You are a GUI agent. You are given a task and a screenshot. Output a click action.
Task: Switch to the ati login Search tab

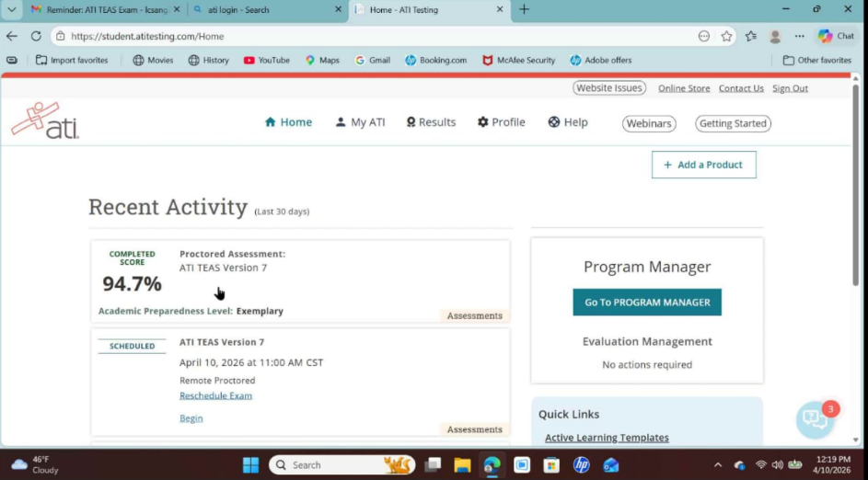pyautogui.click(x=267, y=9)
